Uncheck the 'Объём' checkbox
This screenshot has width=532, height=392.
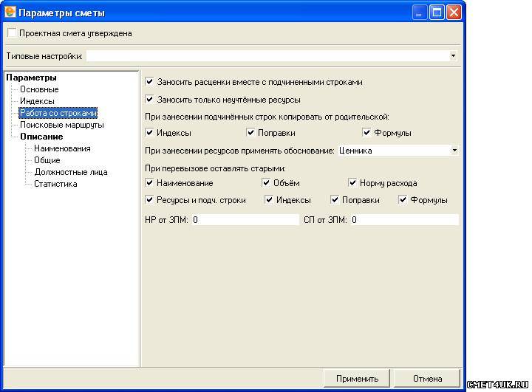267,182
